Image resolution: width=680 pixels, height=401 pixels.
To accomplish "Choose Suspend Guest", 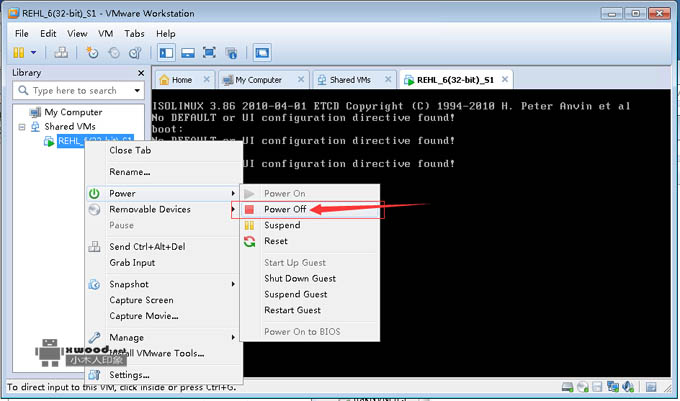I will pyautogui.click(x=310, y=294).
